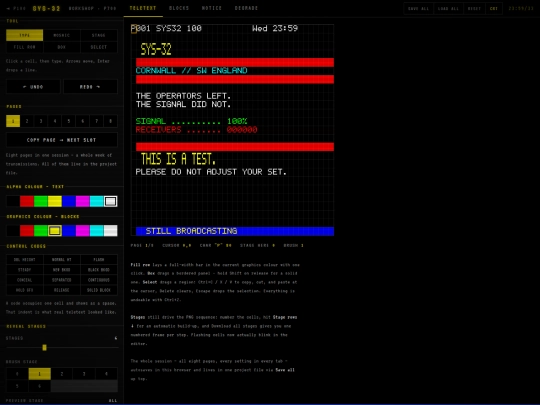Insert Release control code

coord(62,290)
